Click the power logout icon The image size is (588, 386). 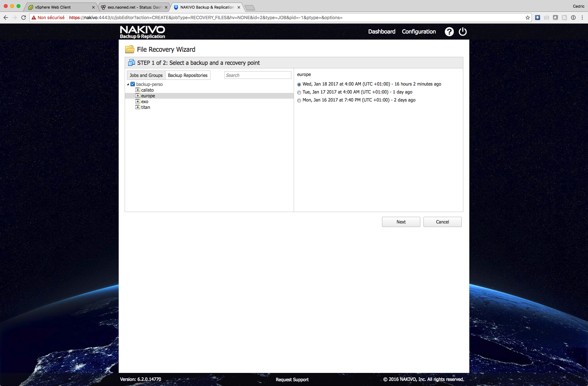pos(462,32)
